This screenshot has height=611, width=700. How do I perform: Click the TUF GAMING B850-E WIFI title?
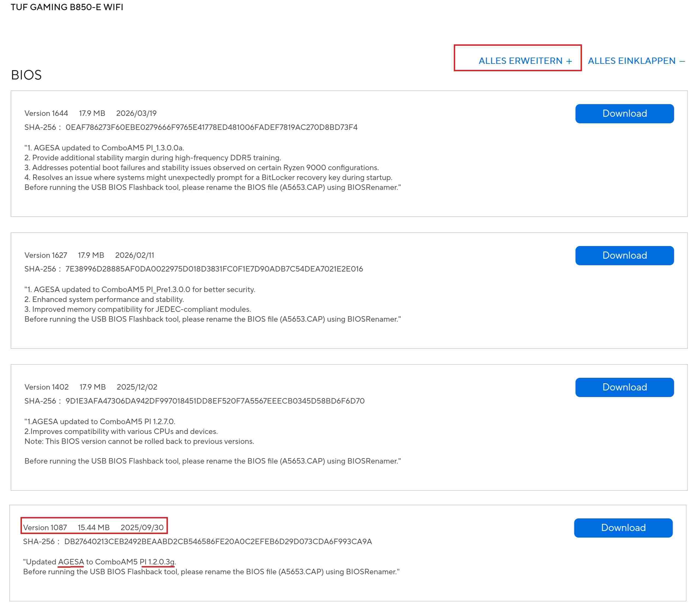pyautogui.click(x=67, y=7)
